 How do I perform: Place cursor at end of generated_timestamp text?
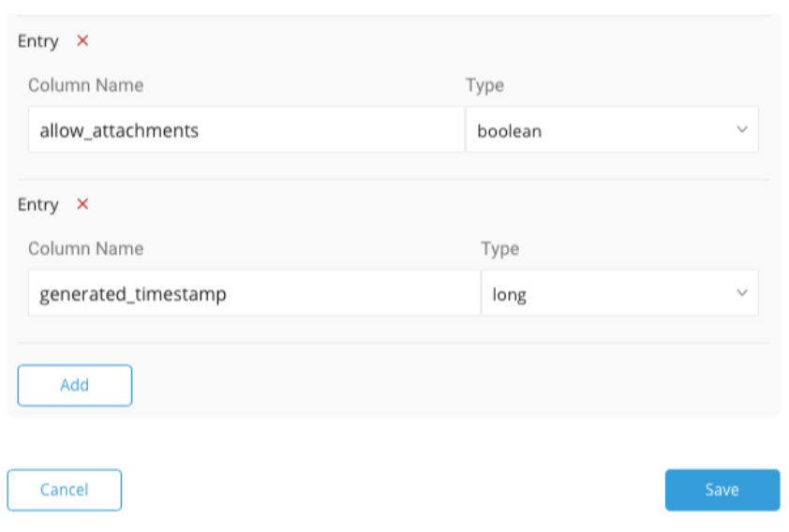coord(228,295)
